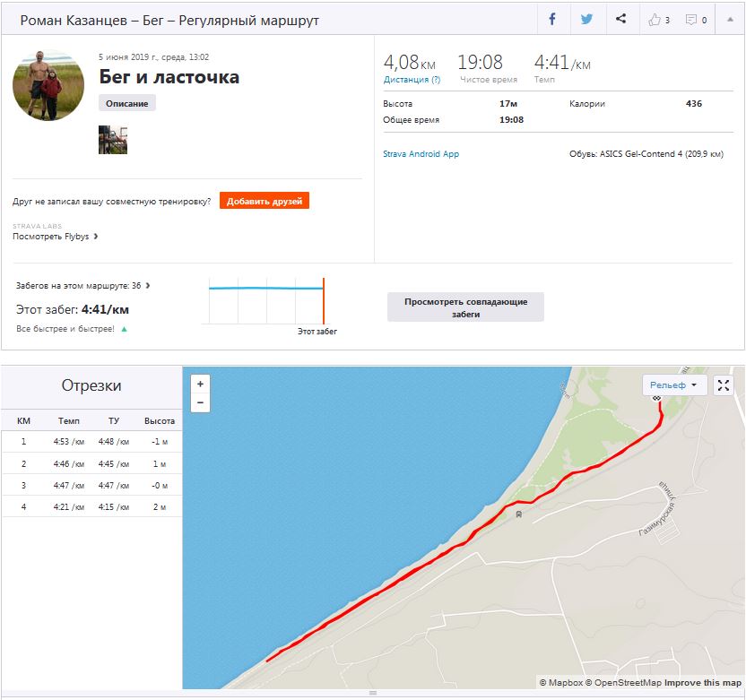The width and height of the screenshot is (746, 700).
Task: Open comments via the speech bubble icon
Action: click(696, 20)
